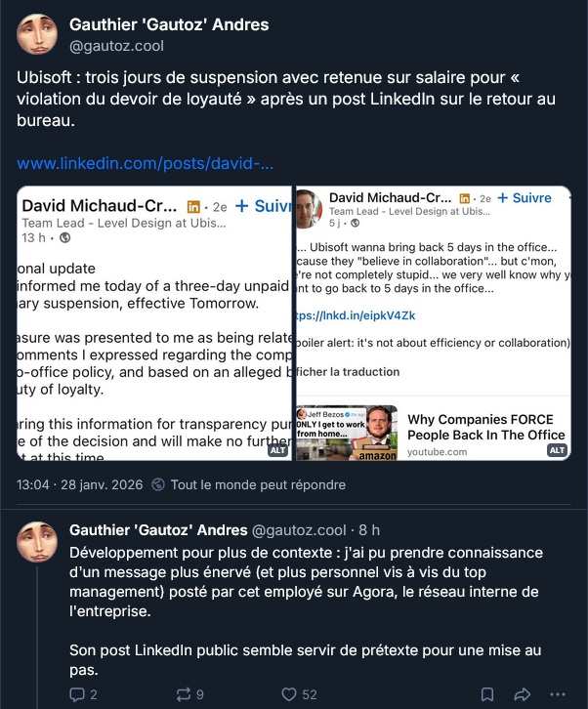Share the reply via arrow icon
The width and height of the screenshot is (588, 709).
(x=522, y=694)
